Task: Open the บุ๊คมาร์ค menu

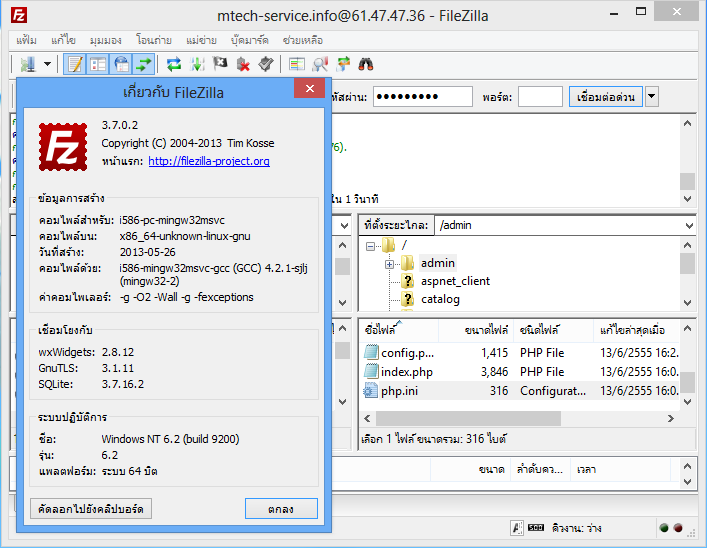Action: point(250,41)
